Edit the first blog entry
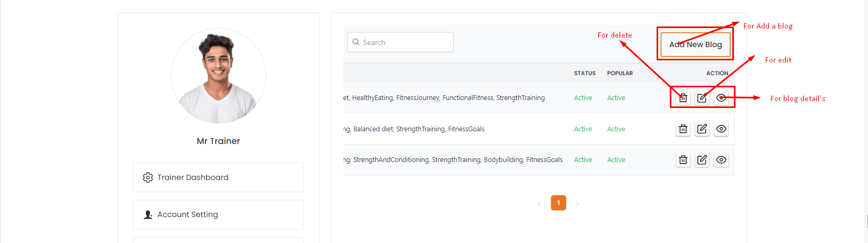The image size is (868, 243). (x=702, y=98)
